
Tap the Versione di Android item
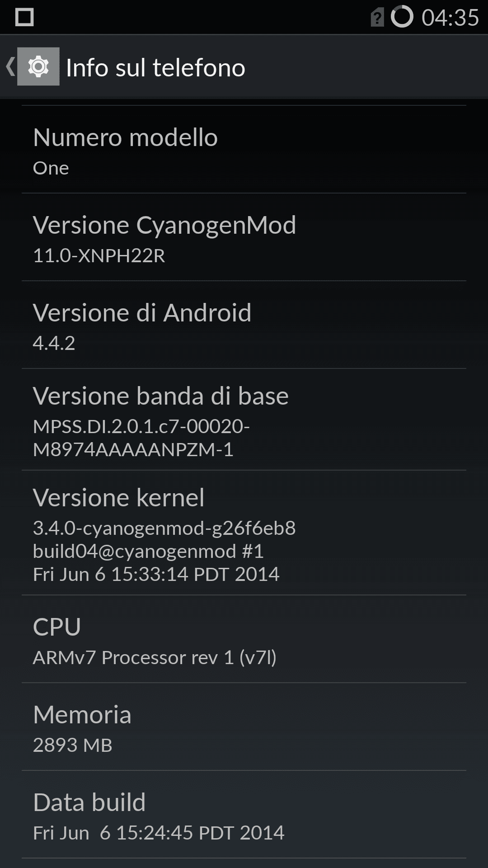[244, 325]
